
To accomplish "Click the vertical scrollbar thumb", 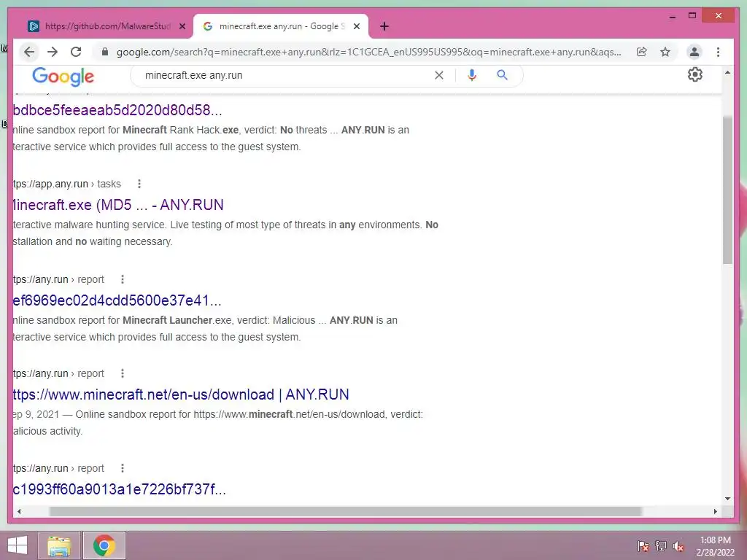I will [727, 190].
